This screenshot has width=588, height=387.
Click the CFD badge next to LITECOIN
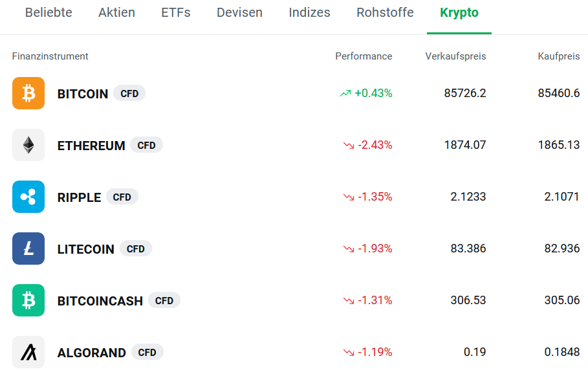coord(135,248)
